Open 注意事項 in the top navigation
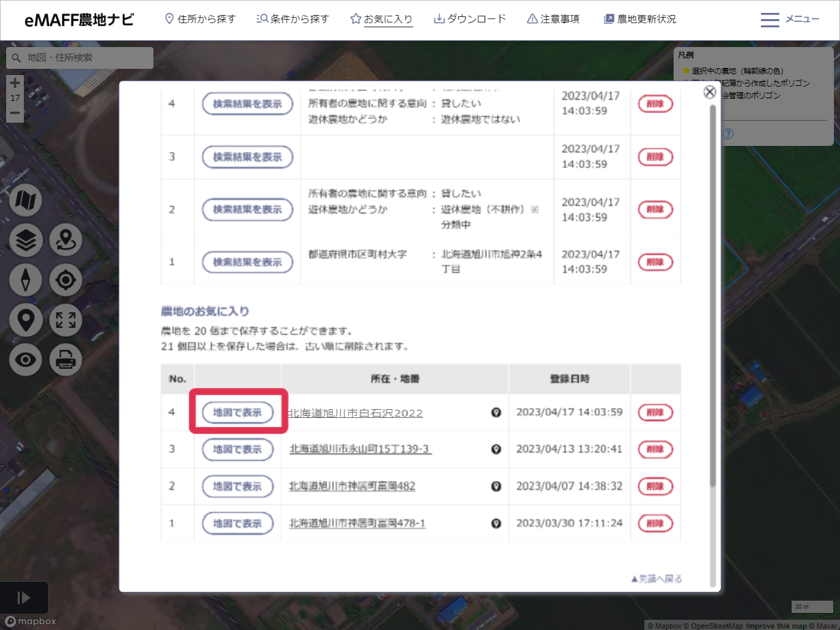The height and width of the screenshot is (630, 840). (553, 19)
